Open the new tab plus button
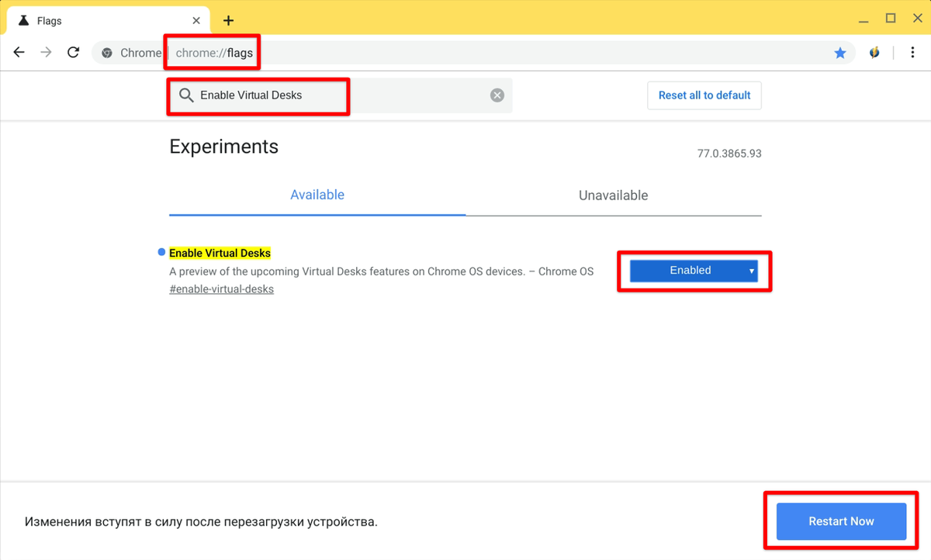This screenshot has width=931, height=560. (228, 21)
